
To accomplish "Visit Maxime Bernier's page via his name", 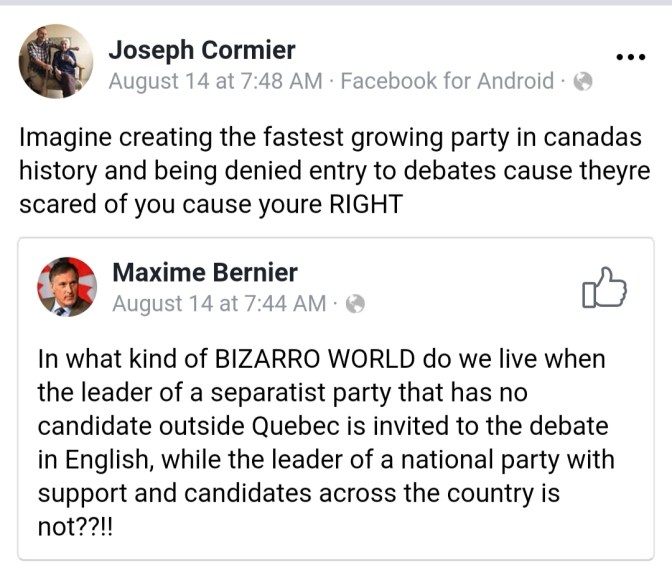I will point(205,272).
